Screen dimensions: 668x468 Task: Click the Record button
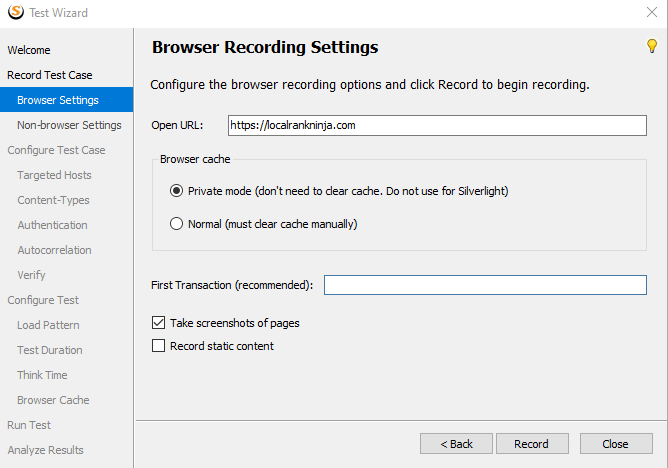(x=532, y=444)
